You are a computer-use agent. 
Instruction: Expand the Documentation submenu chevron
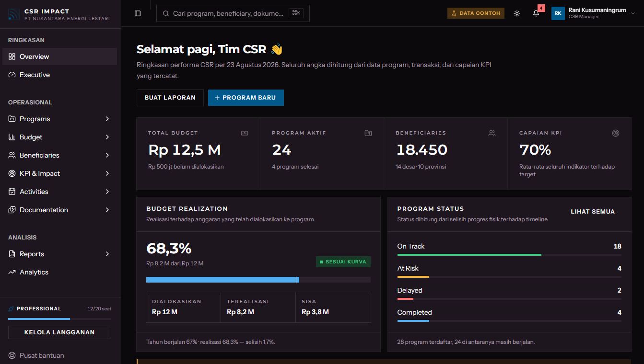pyautogui.click(x=107, y=210)
